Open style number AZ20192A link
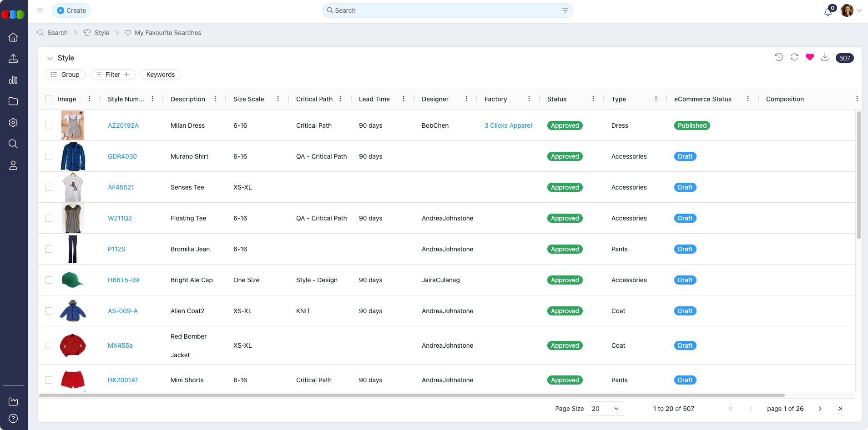The width and height of the screenshot is (868, 430). click(123, 125)
